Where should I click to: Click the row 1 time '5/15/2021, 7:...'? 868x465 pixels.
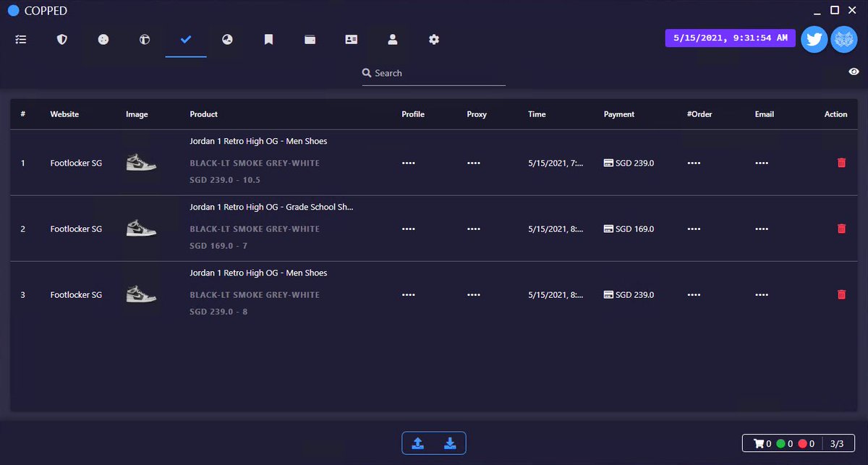tap(556, 163)
